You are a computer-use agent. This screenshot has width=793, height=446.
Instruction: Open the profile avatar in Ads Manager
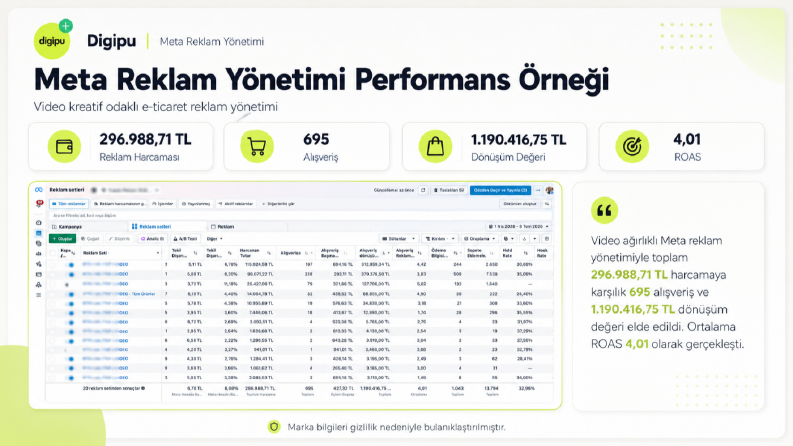point(549,190)
